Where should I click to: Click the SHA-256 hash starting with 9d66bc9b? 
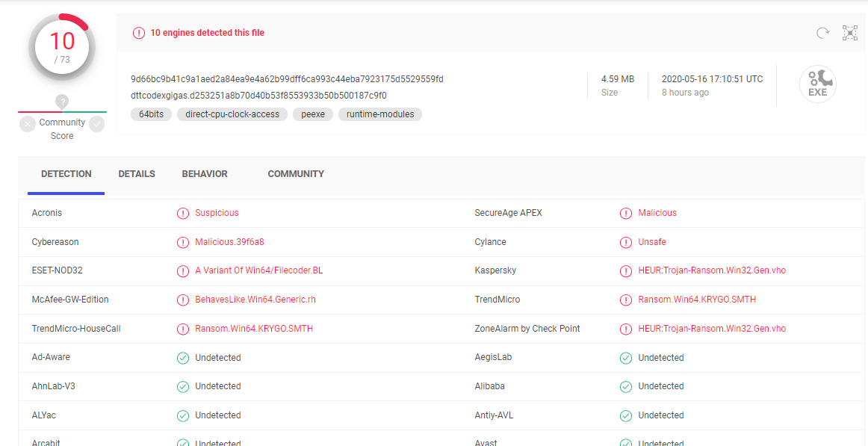point(287,79)
